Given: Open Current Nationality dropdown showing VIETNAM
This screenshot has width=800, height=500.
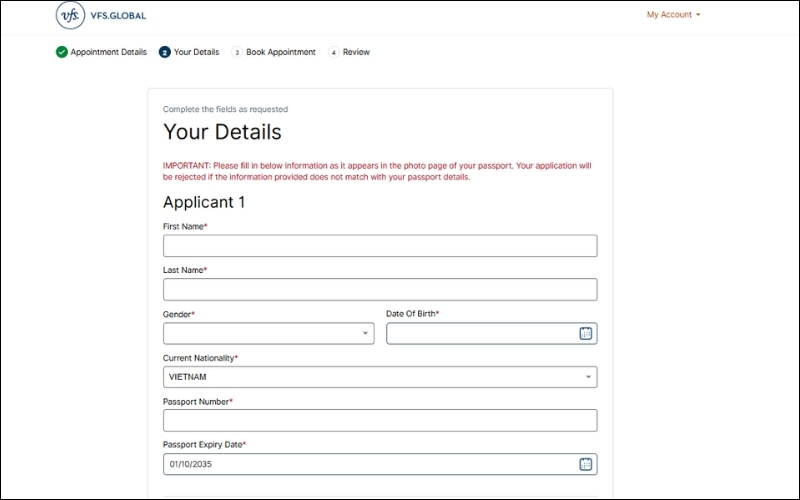Looking at the screenshot, I should click(x=380, y=377).
